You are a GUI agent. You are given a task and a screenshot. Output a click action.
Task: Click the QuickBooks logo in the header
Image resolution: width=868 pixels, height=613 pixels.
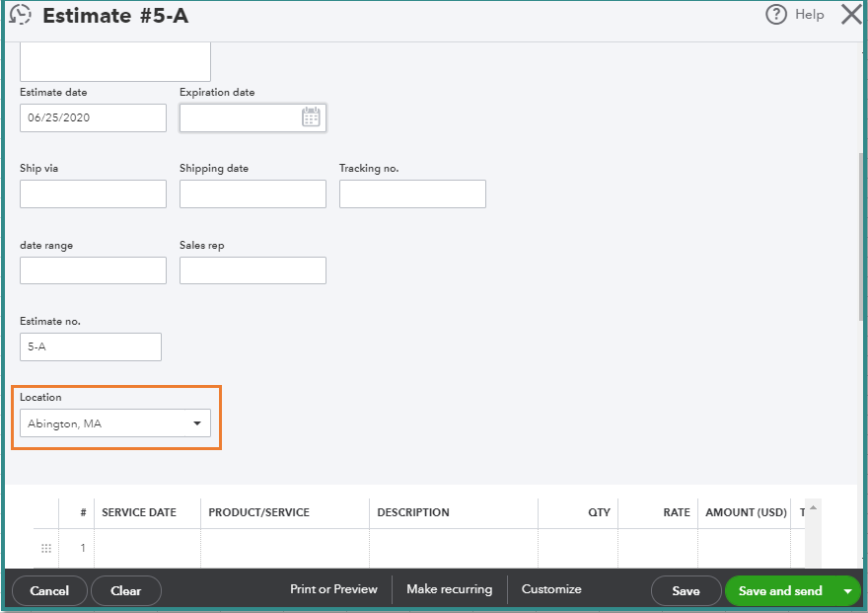tap(20, 15)
